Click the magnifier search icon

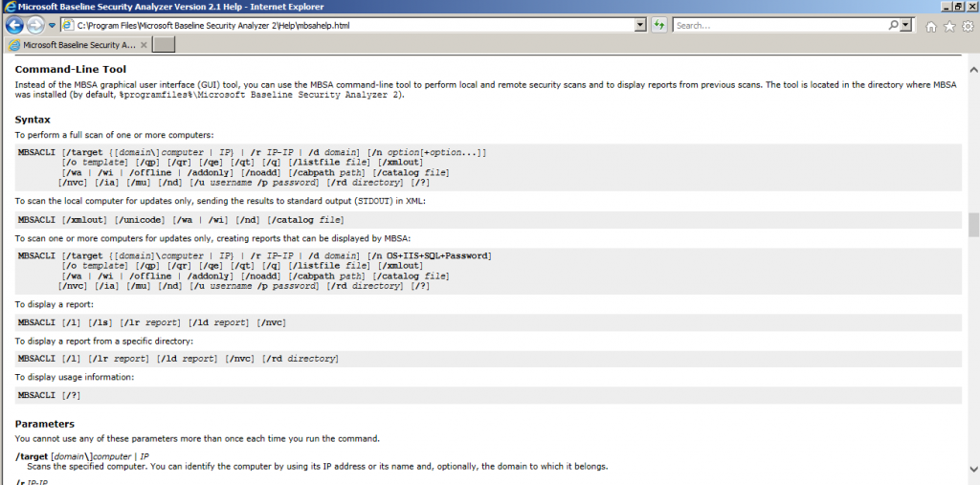[893, 25]
